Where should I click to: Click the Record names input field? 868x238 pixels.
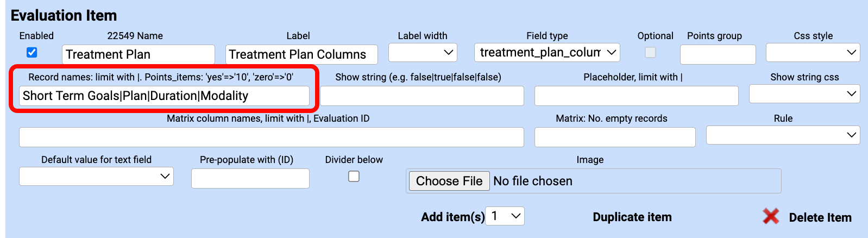coord(164,96)
